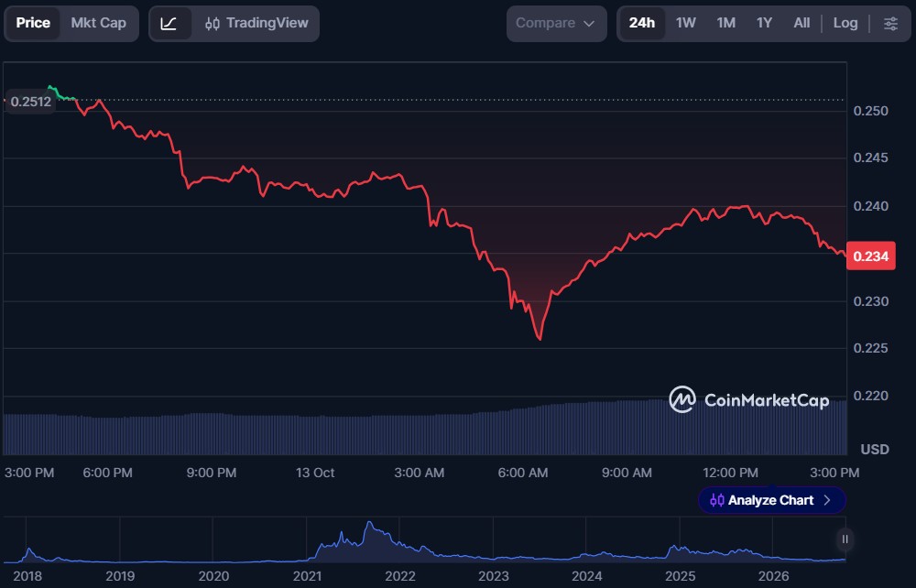Click the 0.230 y-axis label
Viewport: 916px width, 588px height.
870,301
